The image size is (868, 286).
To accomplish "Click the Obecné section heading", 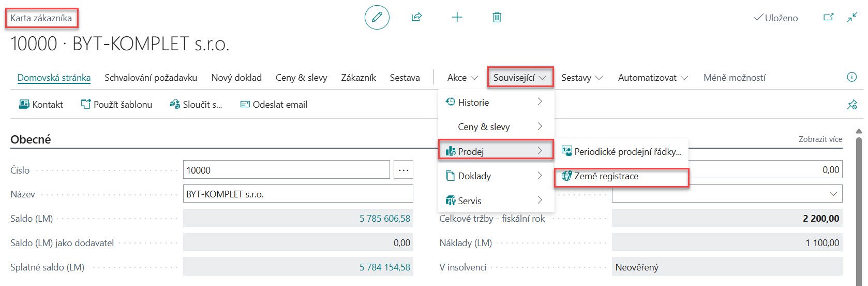I will tap(31, 139).
